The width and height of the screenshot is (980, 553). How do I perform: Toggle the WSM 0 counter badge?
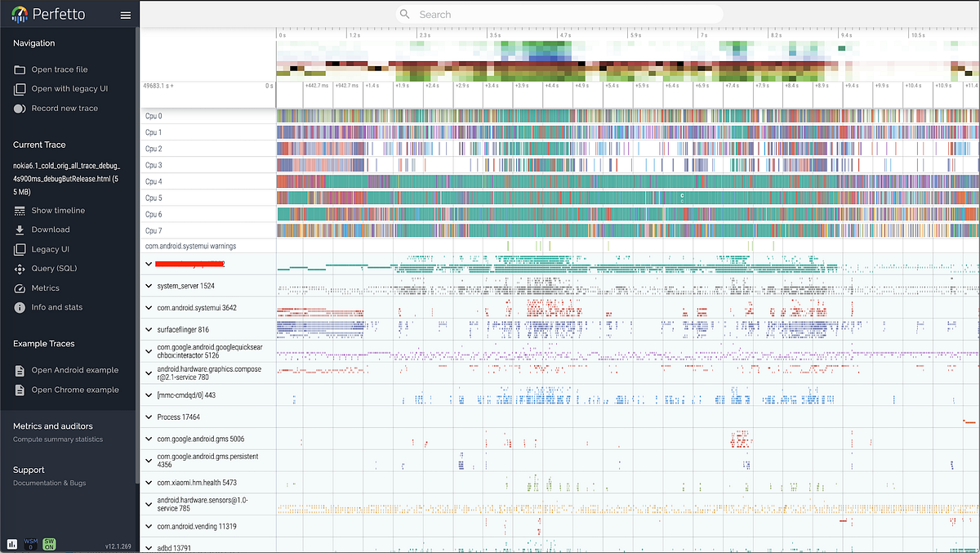(x=30, y=542)
